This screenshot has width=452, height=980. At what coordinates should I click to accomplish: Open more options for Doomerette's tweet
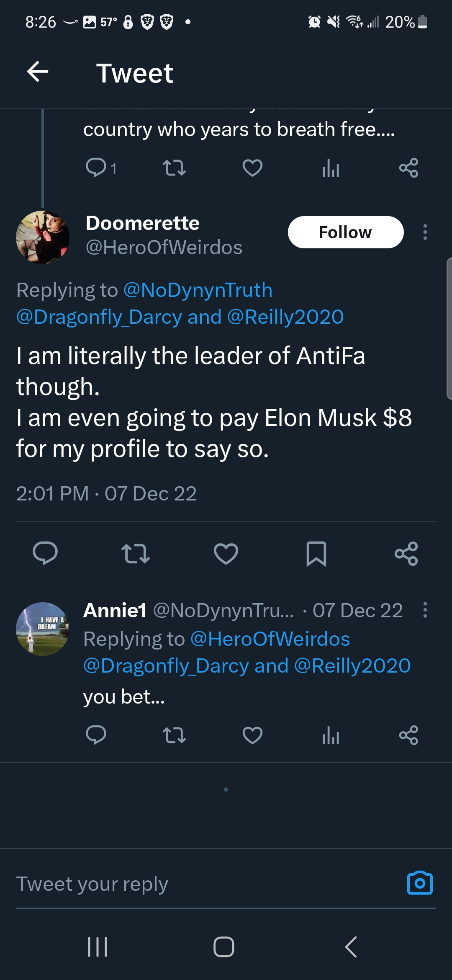pos(425,232)
